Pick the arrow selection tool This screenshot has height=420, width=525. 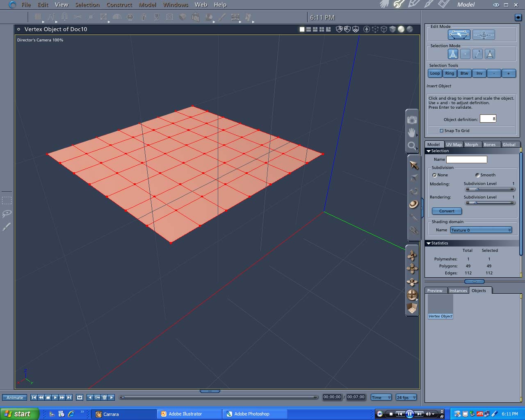(413, 165)
